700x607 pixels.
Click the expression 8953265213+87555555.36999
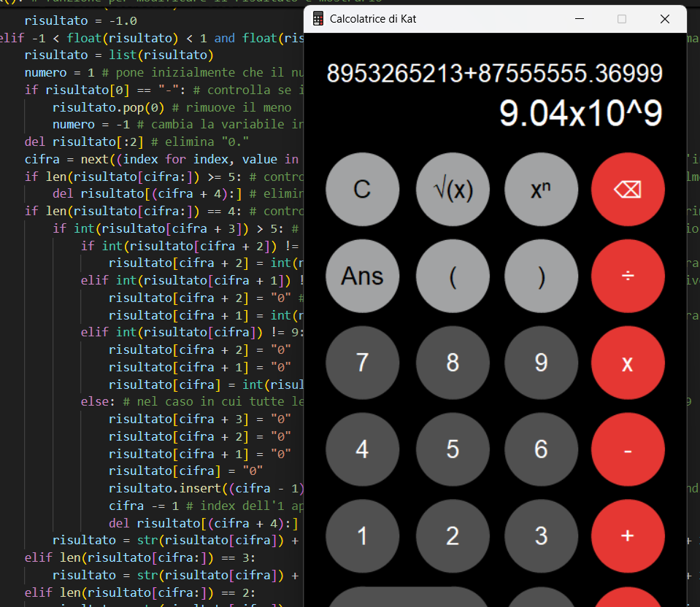pos(495,73)
